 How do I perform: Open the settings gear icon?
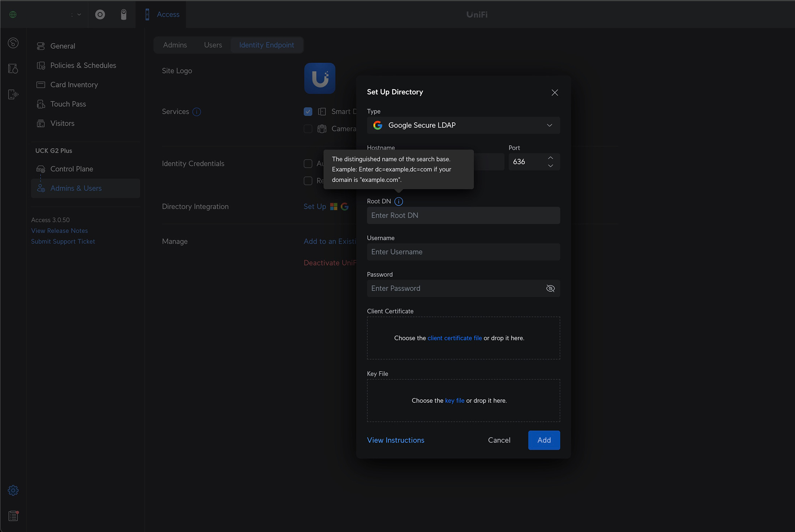pyautogui.click(x=13, y=490)
